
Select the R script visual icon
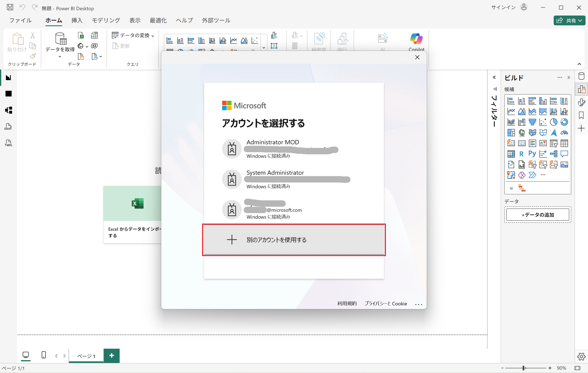click(x=521, y=154)
